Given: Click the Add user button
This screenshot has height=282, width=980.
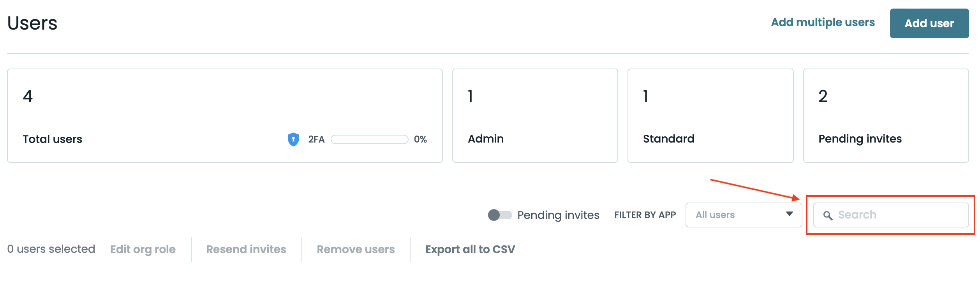Looking at the screenshot, I should coord(929,23).
